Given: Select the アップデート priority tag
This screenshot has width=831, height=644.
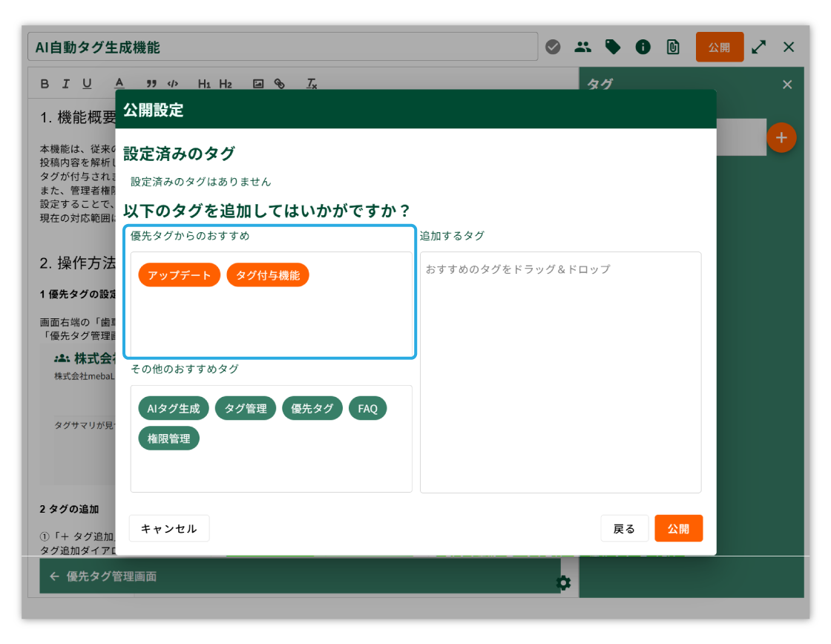Looking at the screenshot, I should (x=179, y=275).
